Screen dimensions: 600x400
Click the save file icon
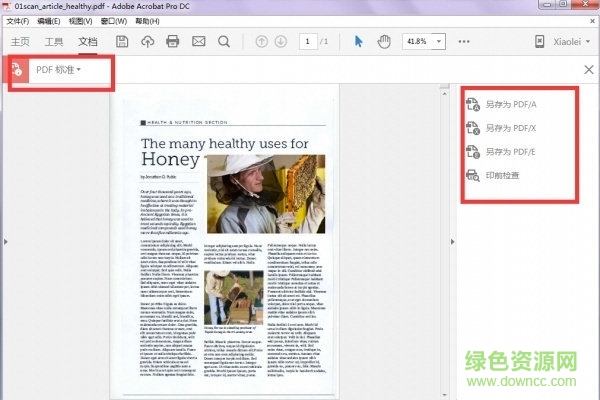[122, 41]
